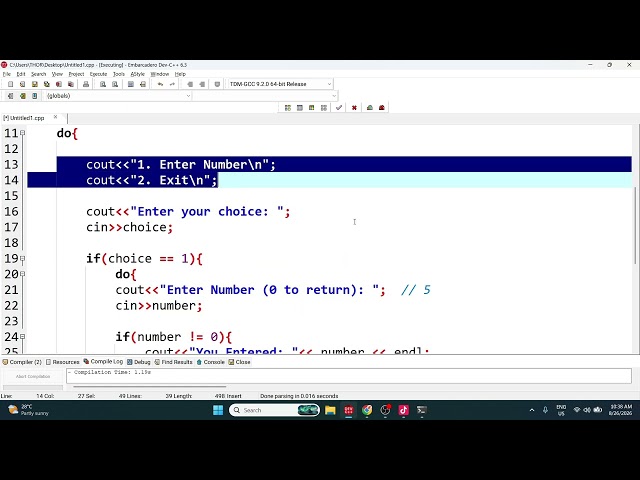Save the current file using toolbar icon
This screenshot has width=640, height=480.
pyautogui.click(x=35, y=84)
